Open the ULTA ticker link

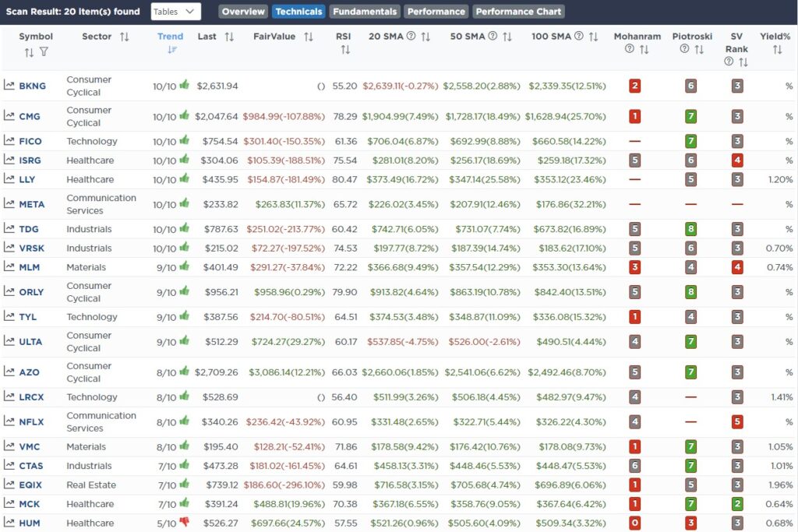[30, 342]
